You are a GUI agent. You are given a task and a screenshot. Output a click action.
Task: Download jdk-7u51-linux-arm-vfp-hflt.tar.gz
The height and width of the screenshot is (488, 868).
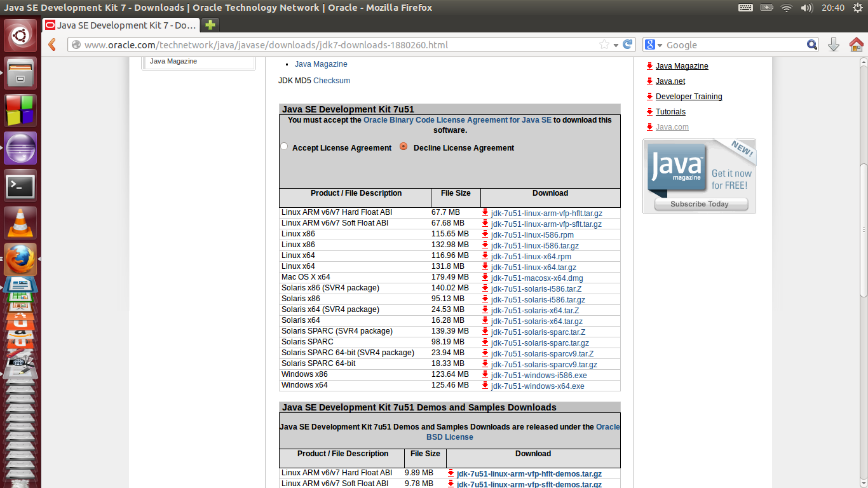546,213
